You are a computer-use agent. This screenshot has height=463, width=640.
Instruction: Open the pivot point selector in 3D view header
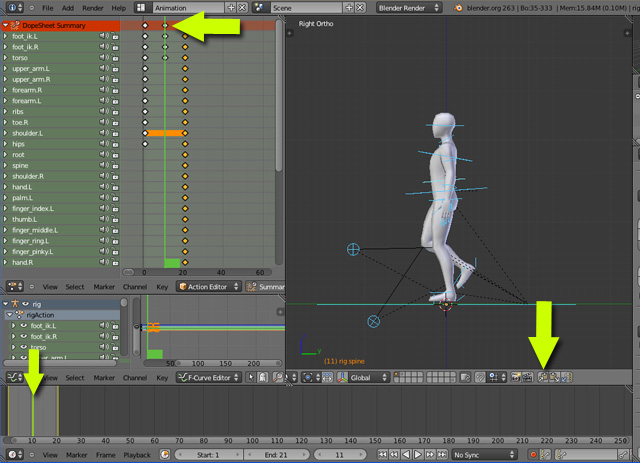(311, 377)
